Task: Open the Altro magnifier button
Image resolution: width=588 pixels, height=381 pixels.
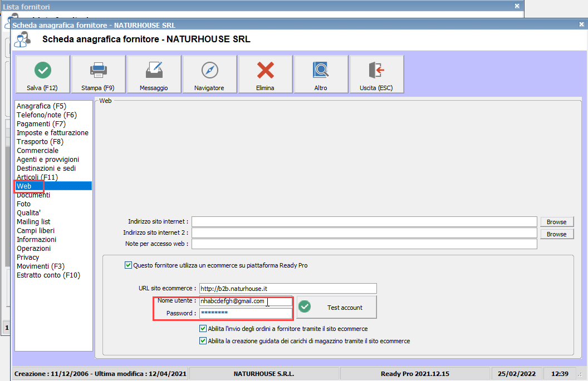Action: pyautogui.click(x=321, y=74)
